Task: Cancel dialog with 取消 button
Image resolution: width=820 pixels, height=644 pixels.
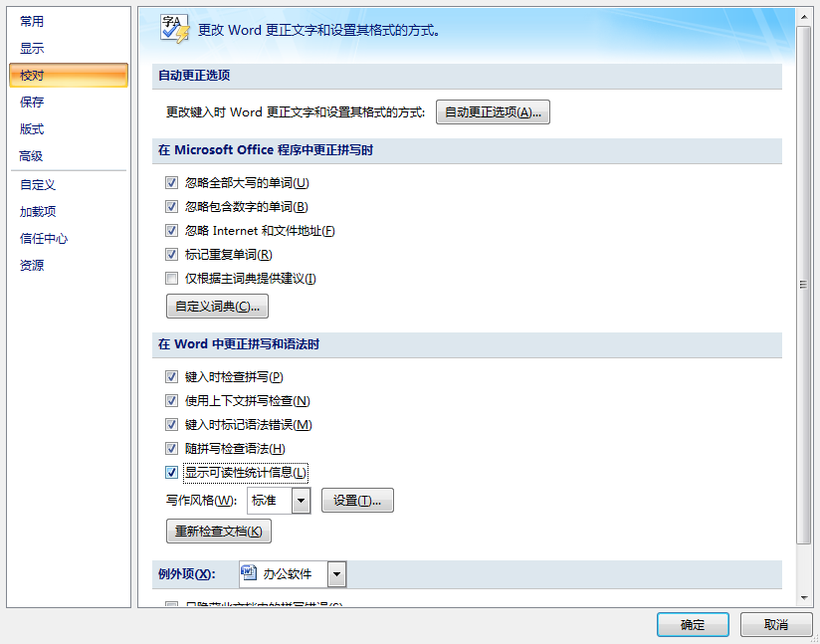Action: coord(776,625)
